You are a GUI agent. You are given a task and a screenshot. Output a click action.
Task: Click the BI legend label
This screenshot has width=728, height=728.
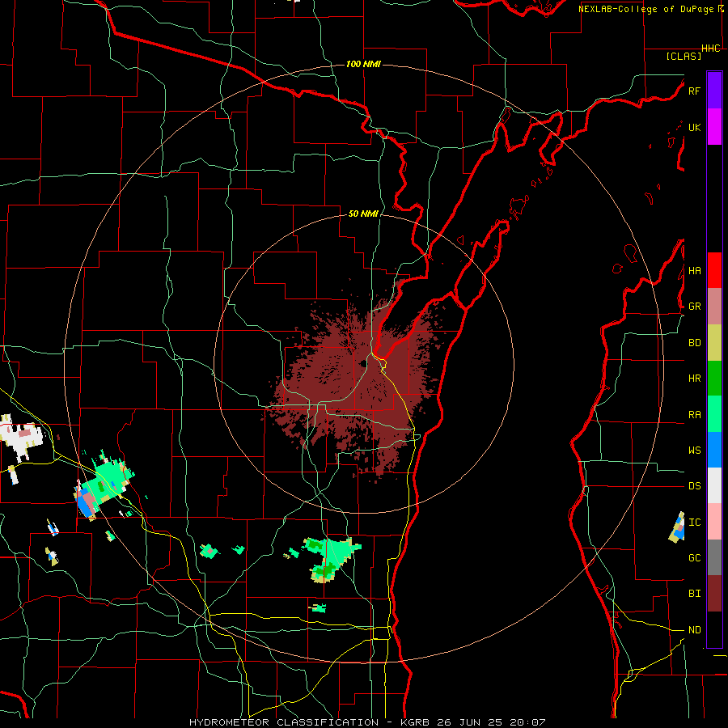tap(694, 594)
